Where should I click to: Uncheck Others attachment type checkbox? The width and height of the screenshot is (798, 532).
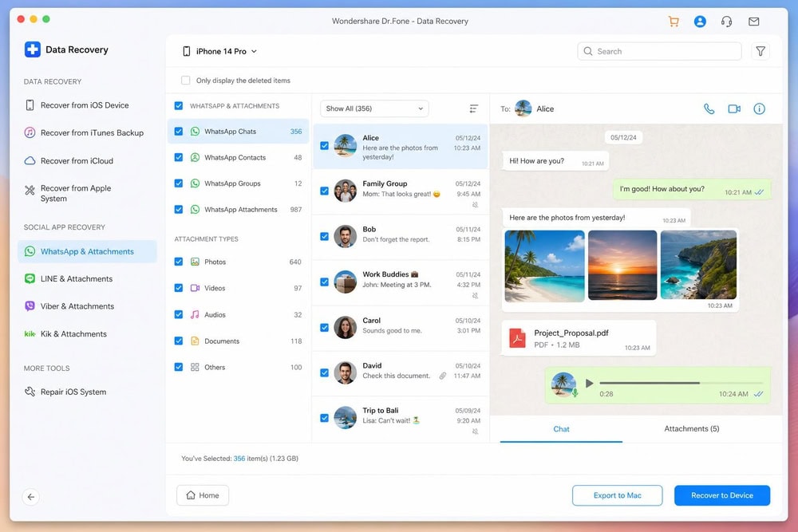pos(179,367)
